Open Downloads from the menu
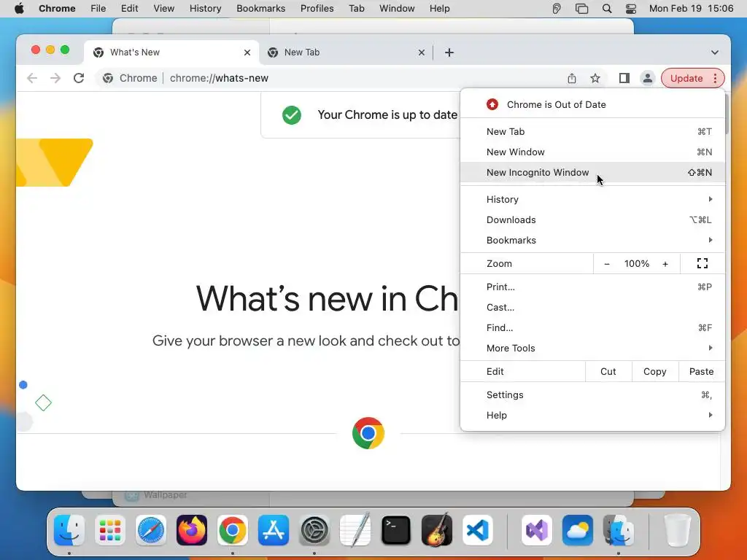This screenshot has width=747, height=560. [592, 219]
